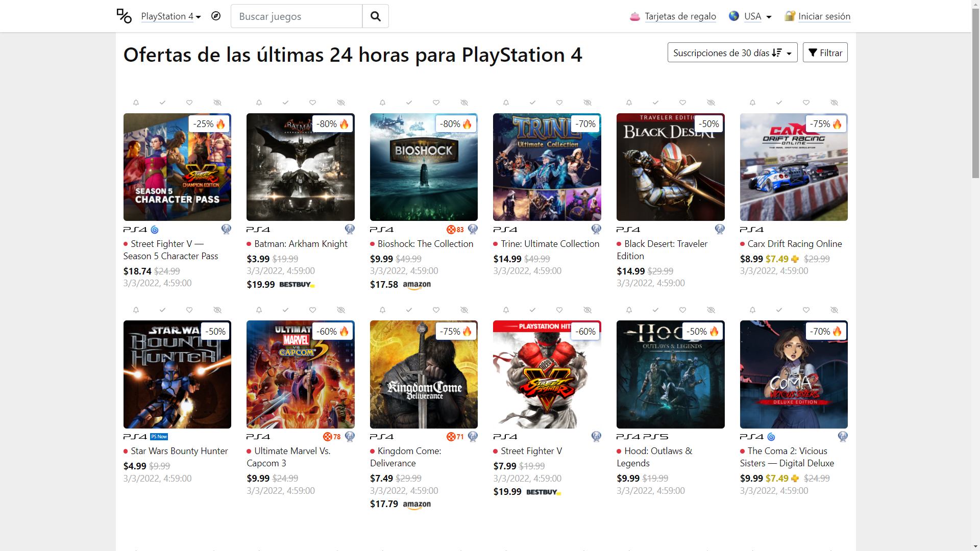Toggle hide eye icon above Star Wars Bounty Hunter

coord(217,310)
